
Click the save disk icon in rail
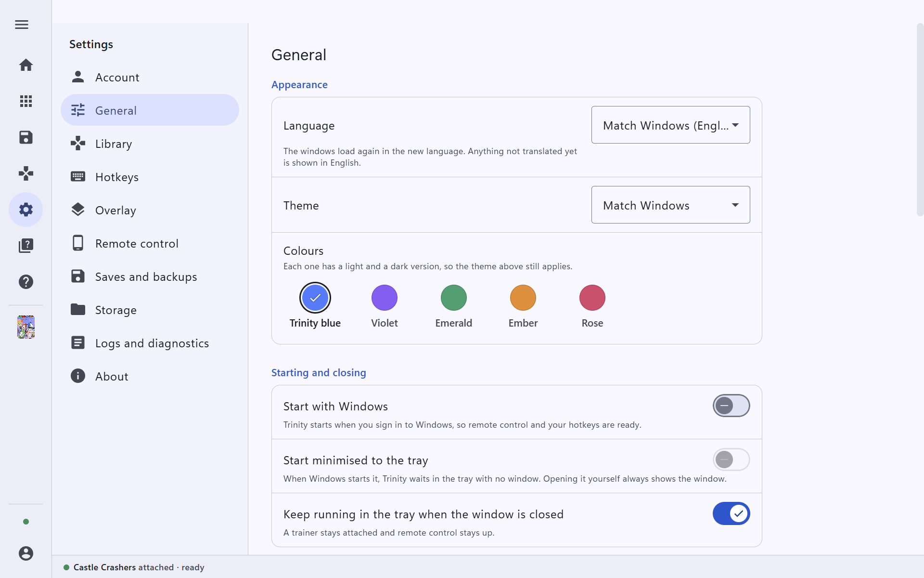pos(26,137)
